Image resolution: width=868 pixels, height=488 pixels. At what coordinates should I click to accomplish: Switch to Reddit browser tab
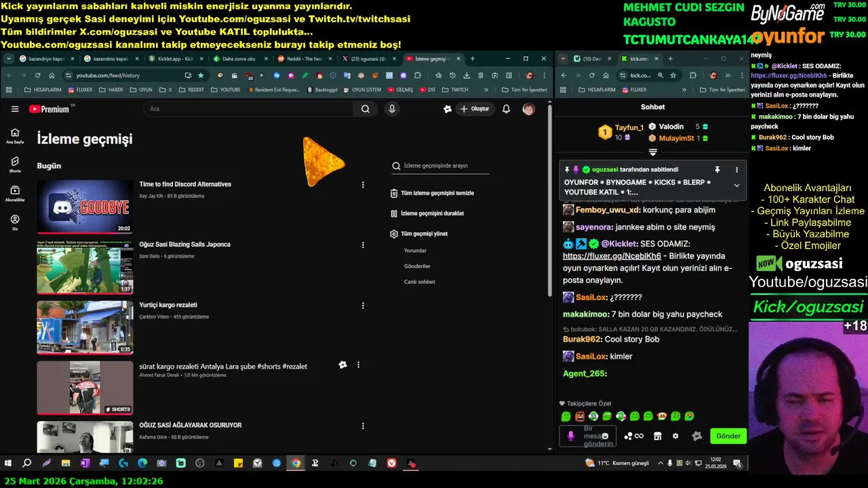click(x=304, y=59)
